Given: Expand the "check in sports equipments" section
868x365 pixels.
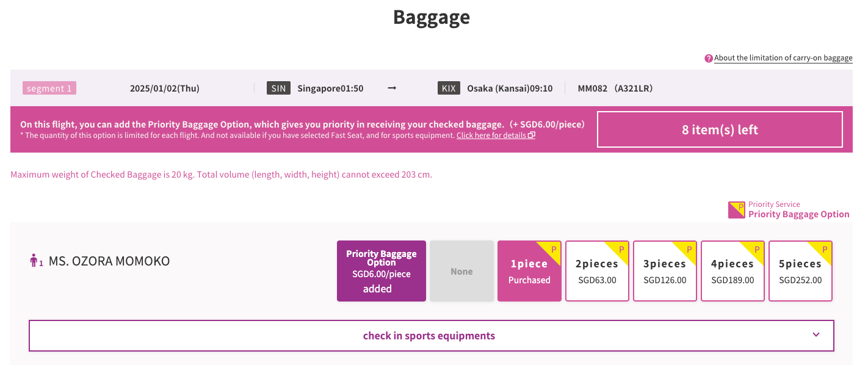Looking at the screenshot, I should point(429,335).
